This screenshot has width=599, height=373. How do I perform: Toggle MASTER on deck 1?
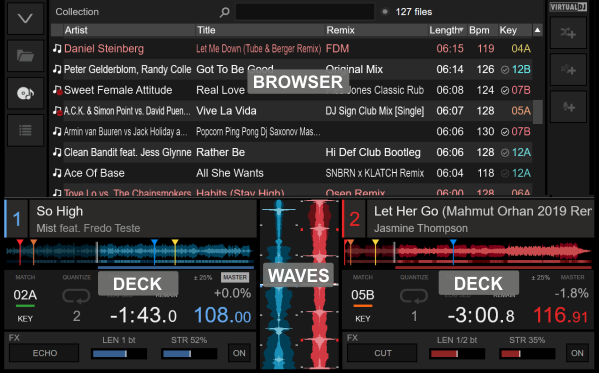(235, 277)
